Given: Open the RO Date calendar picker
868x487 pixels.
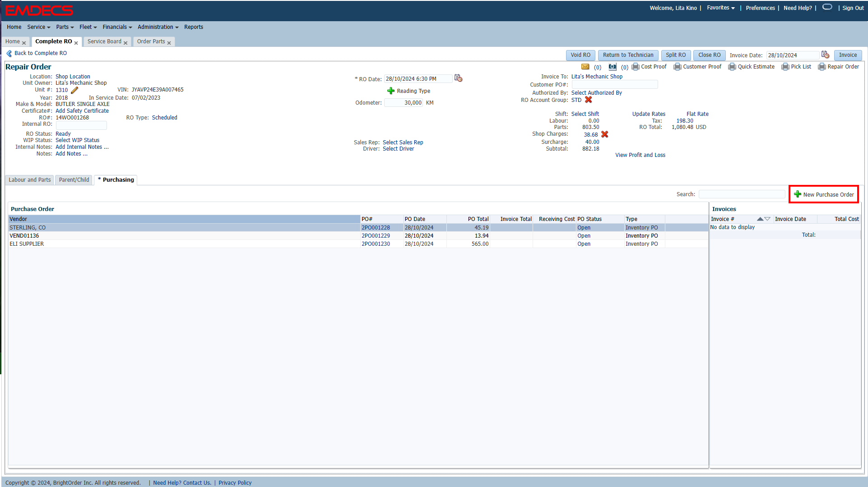Looking at the screenshot, I should (458, 78).
